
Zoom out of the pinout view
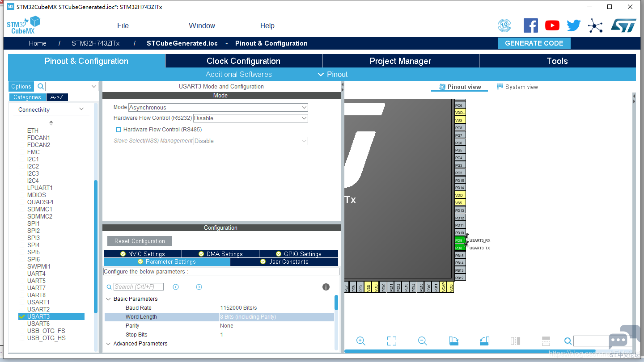[423, 341]
